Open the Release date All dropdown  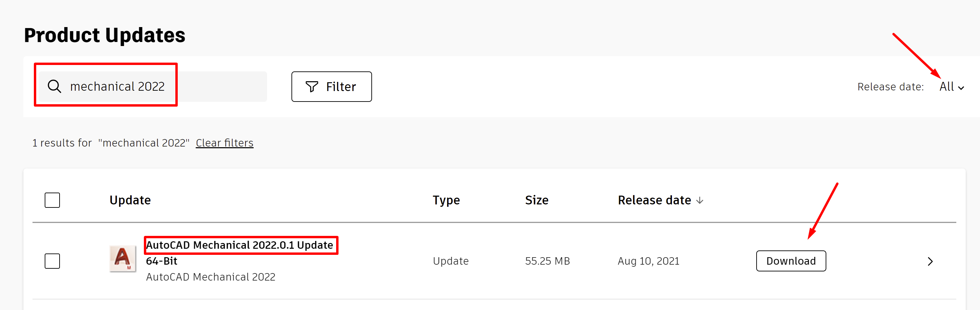[949, 86]
